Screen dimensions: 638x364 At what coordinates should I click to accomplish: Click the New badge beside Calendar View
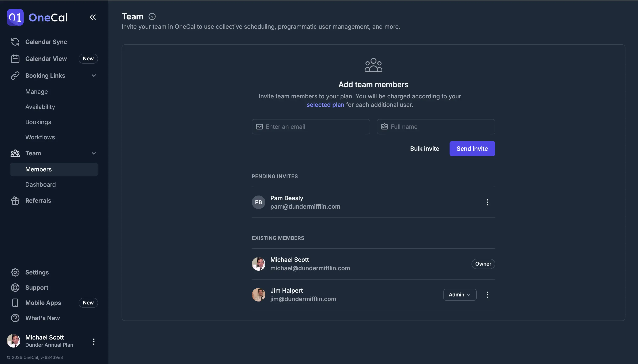tap(88, 59)
